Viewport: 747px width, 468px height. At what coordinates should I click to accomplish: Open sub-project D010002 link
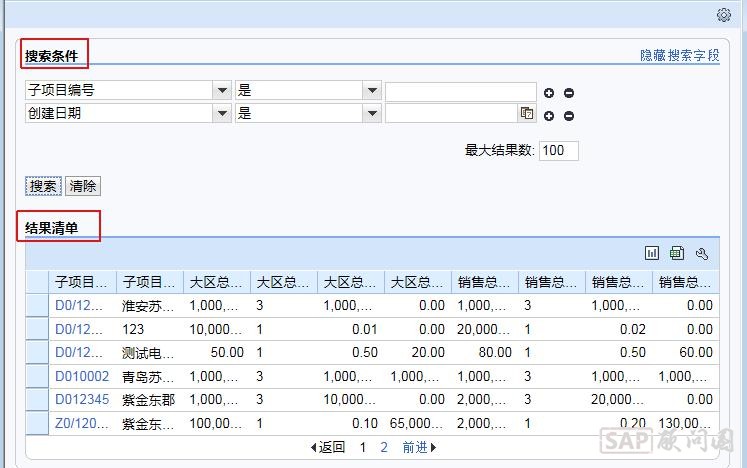click(81, 375)
